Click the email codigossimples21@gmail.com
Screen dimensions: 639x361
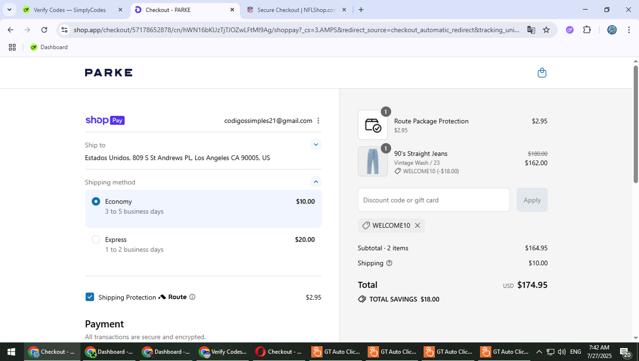click(268, 121)
